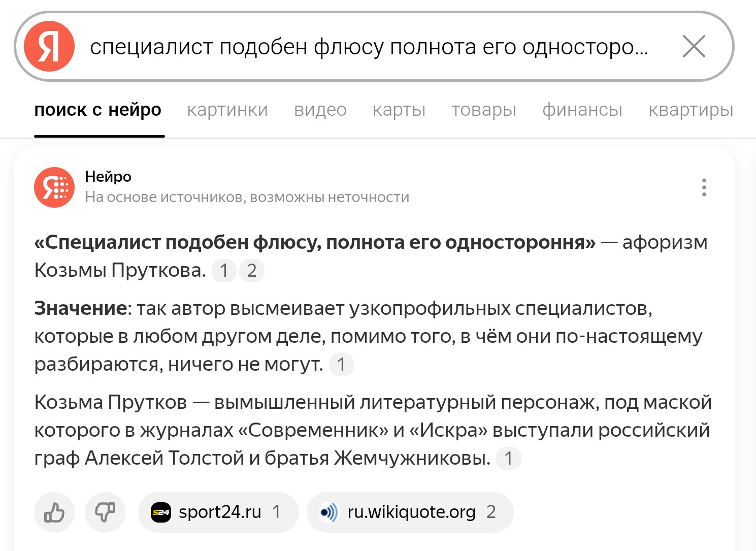Like the answer with thumbs up
Viewport: 756px width, 551px height.
tap(54, 512)
